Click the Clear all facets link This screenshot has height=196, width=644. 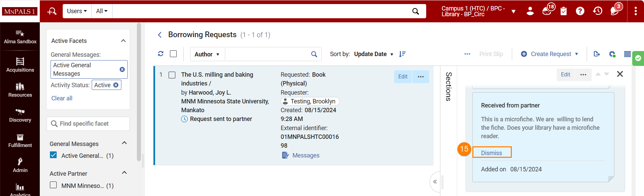pyautogui.click(x=62, y=98)
